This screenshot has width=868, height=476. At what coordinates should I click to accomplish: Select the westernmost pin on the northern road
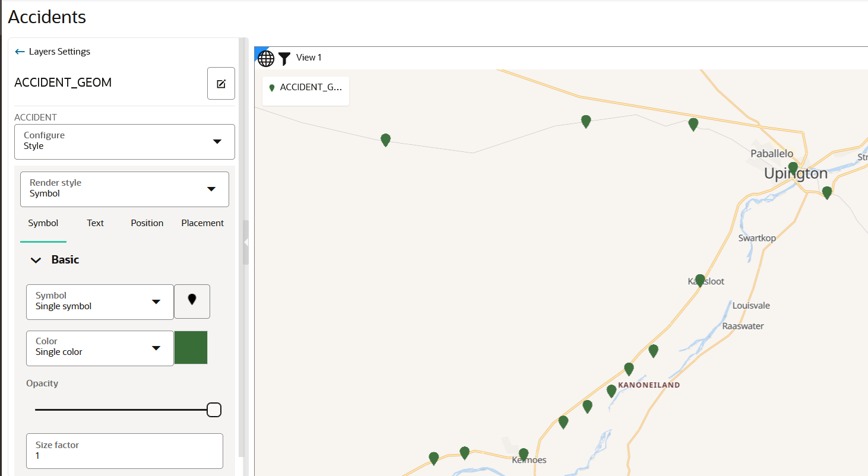pyautogui.click(x=385, y=139)
